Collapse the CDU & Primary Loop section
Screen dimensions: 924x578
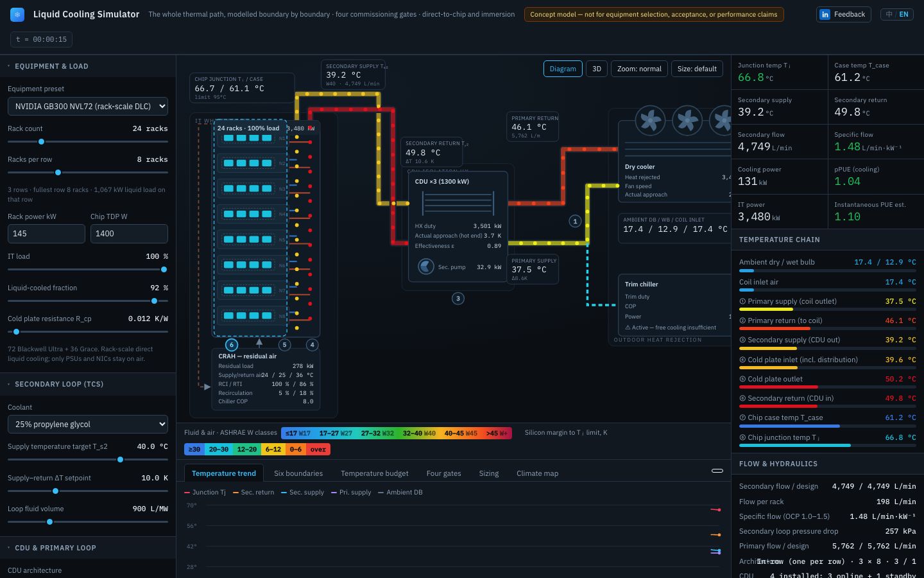pos(88,548)
